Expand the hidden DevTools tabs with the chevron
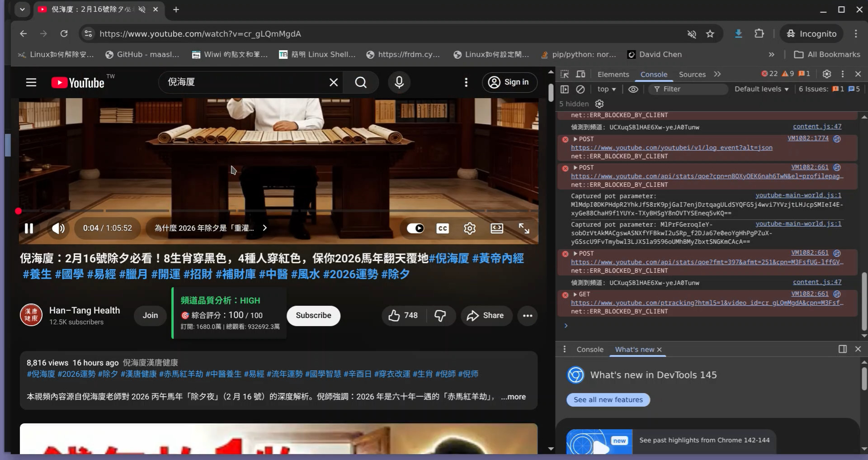 click(717, 74)
